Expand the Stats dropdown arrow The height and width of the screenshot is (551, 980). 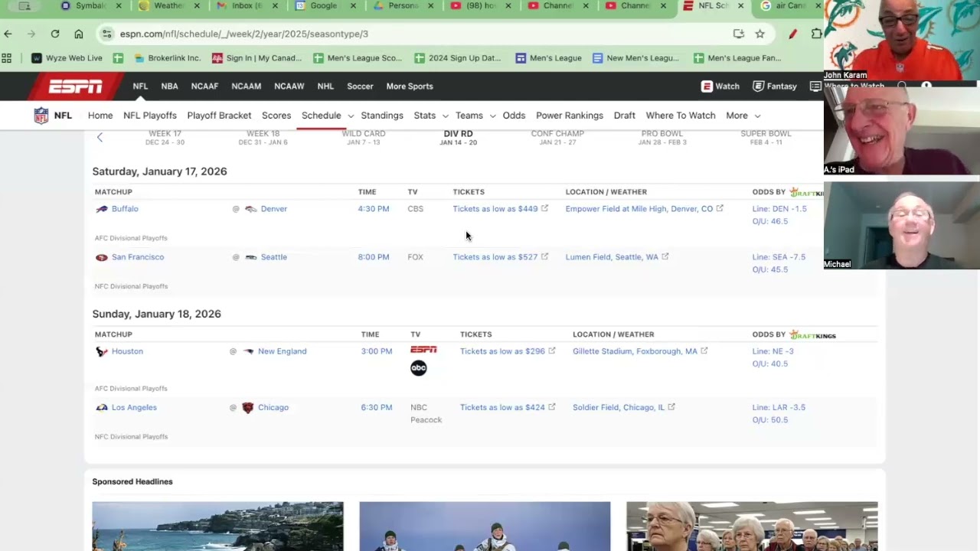point(445,116)
